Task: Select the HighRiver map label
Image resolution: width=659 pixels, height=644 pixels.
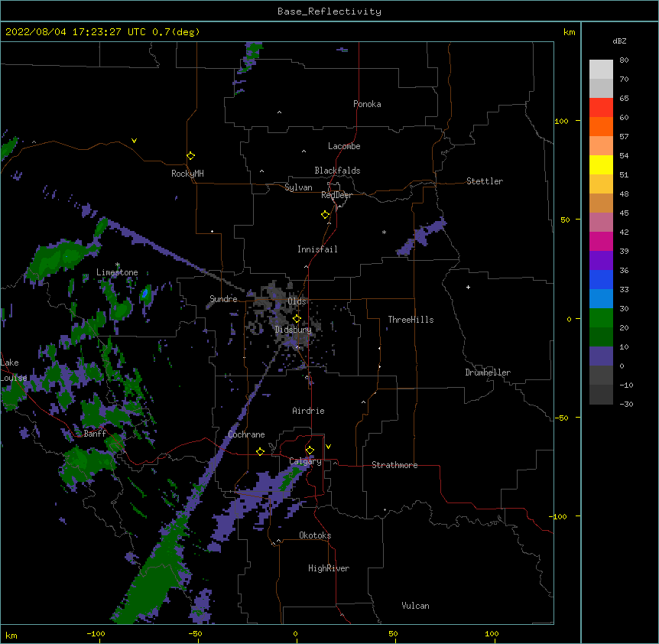Action: point(329,568)
